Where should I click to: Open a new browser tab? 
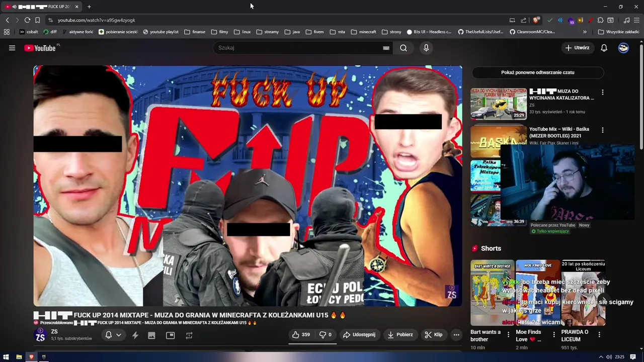coord(89,7)
